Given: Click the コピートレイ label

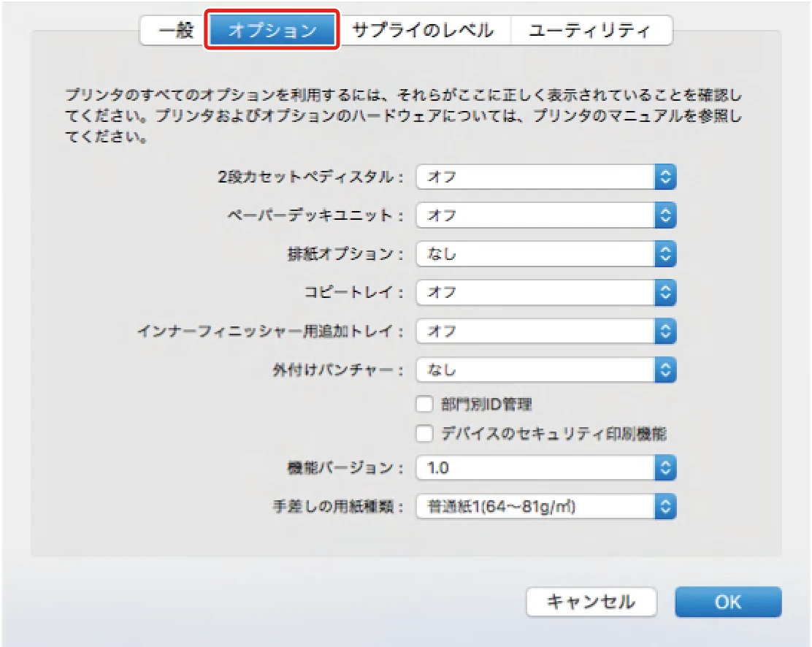Looking at the screenshot, I should pyautogui.click(x=353, y=293).
